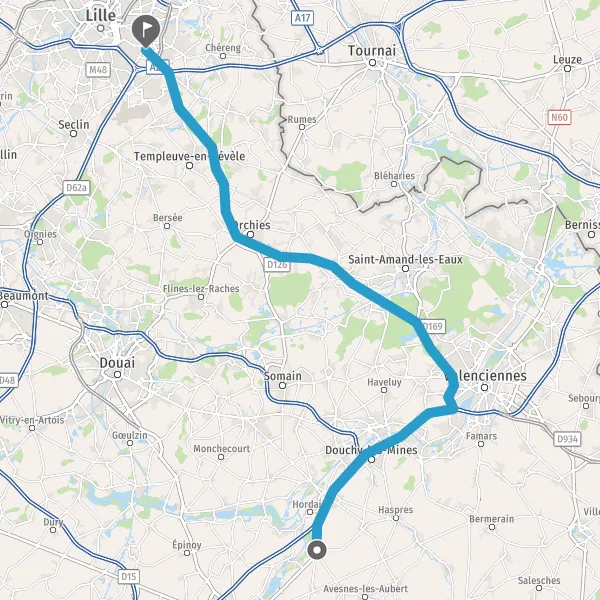The width and height of the screenshot is (600, 600).
Task: Click the D934 road shield
Action: click(567, 439)
